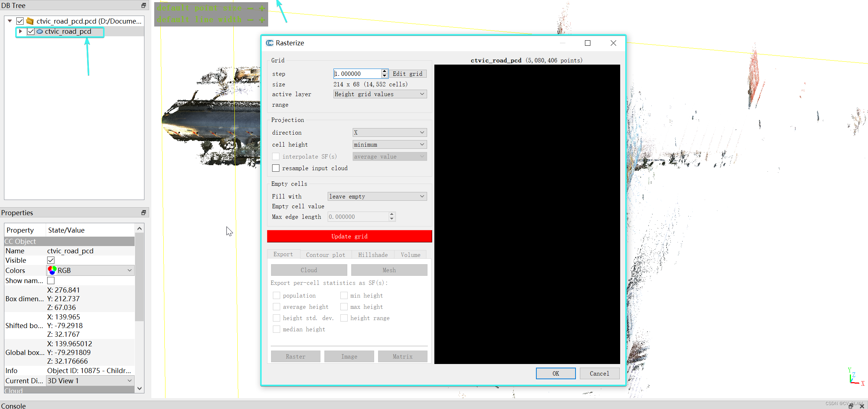Viewport: 868px width, 409px height.
Task: Undock the DB Tree panel via its float icon
Action: point(143,5)
